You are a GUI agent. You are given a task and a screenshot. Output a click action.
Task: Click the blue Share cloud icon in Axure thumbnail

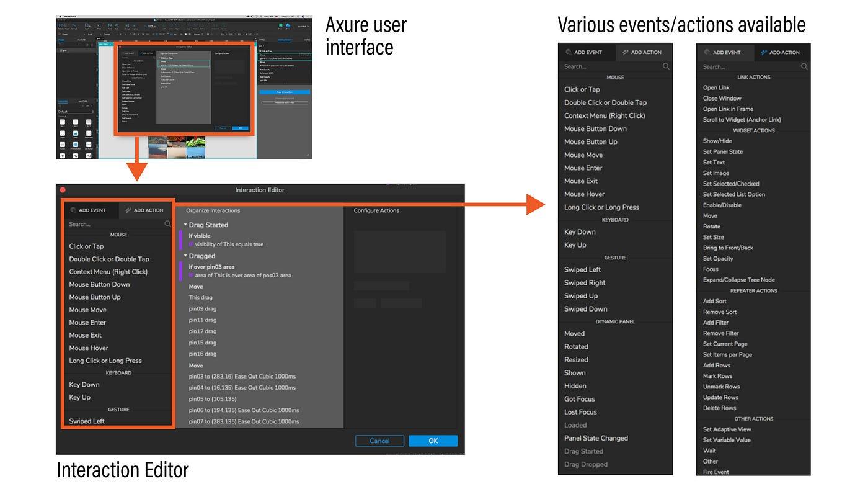tap(288, 25)
